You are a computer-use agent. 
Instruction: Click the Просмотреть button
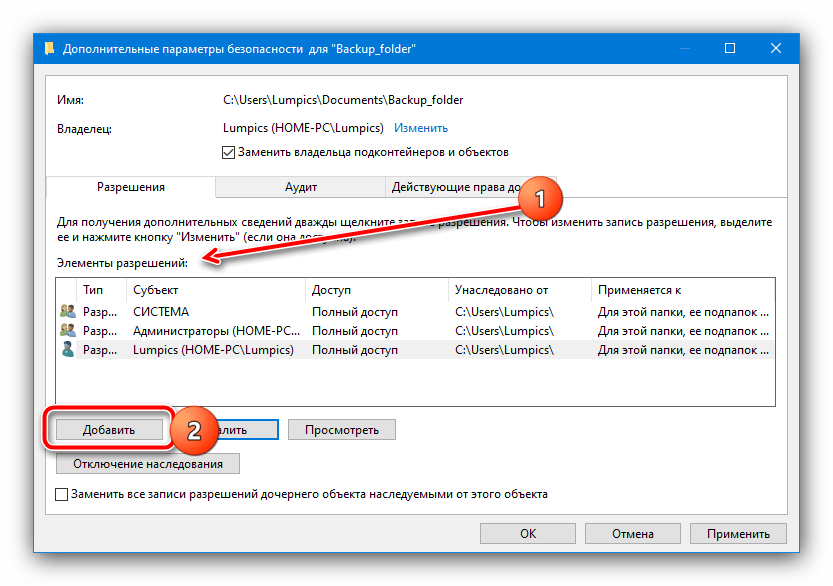tap(342, 429)
